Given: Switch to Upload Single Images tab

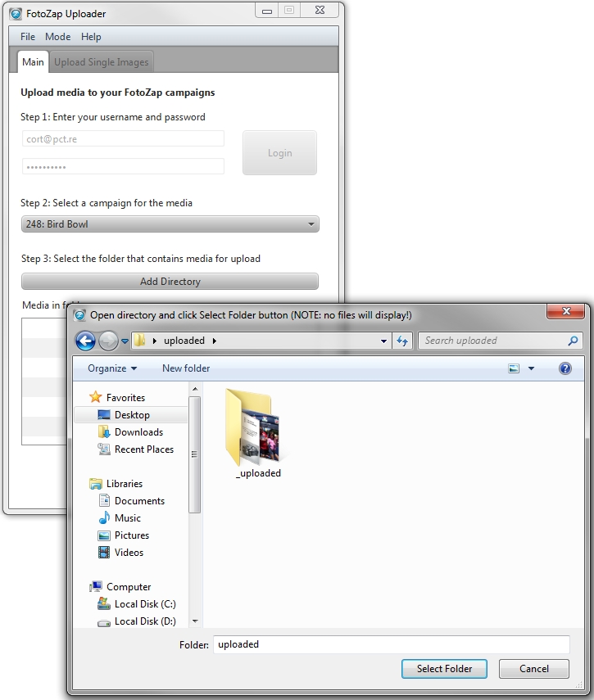Looking at the screenshot, I should (x=102, y=62).
